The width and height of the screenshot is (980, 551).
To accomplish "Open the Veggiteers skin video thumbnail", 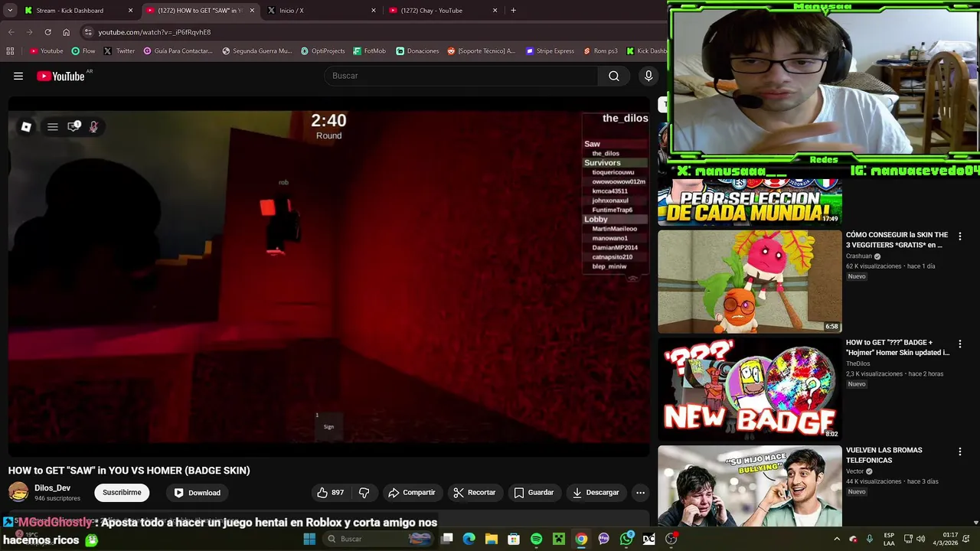I will click(x=750, y=282).
